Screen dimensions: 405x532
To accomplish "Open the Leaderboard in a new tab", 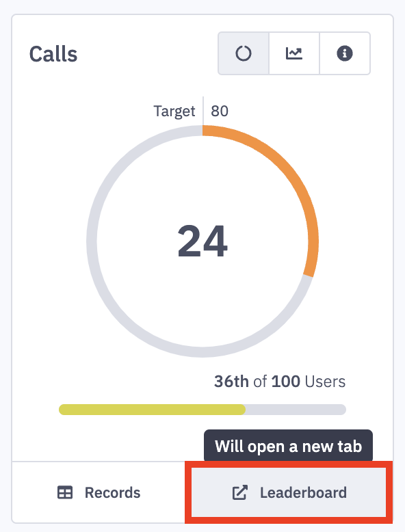I will [289, 492].
